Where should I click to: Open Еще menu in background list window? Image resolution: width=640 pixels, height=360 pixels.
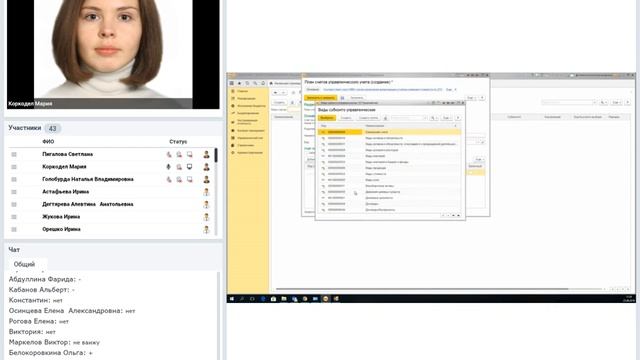617,102
